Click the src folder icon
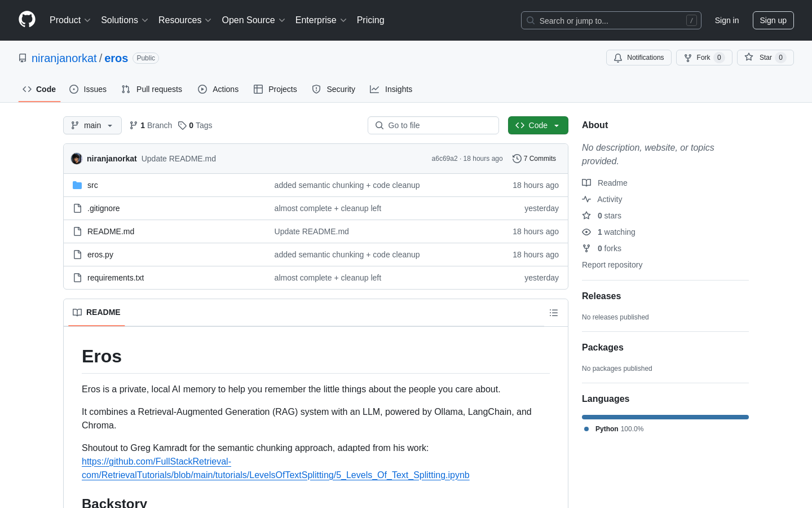The image size is (812, 508). [x=77, y=185]
